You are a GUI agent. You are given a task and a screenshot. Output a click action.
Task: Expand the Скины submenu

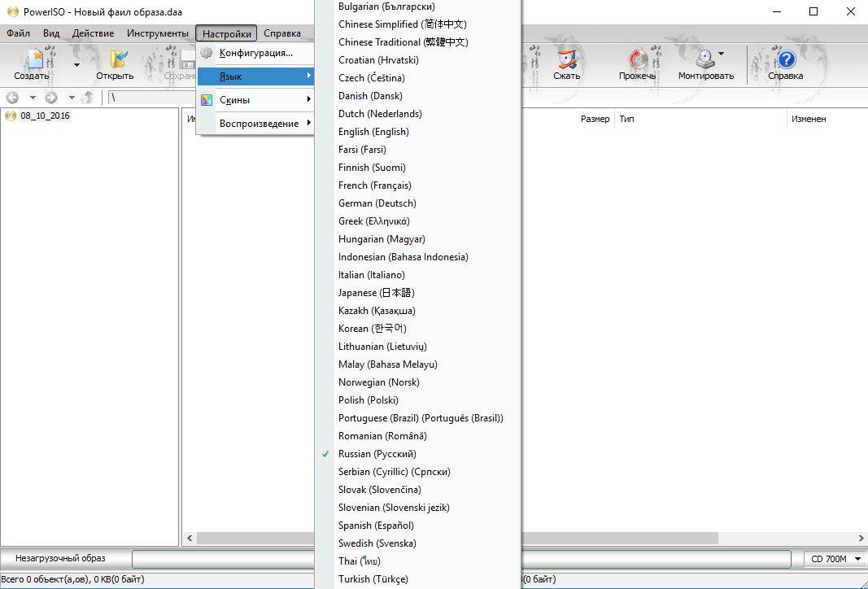255,100
